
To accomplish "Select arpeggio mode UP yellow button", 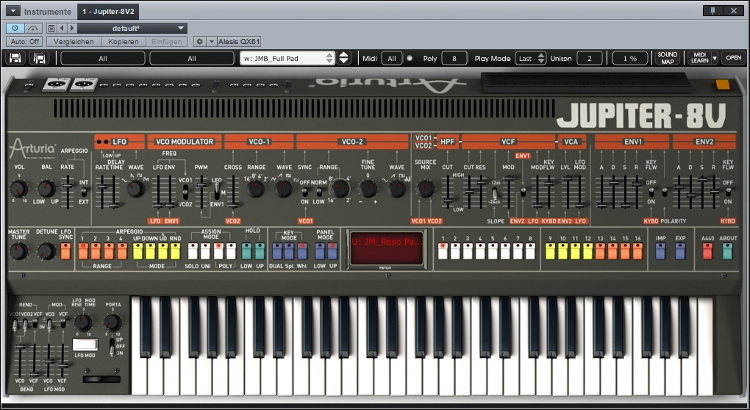I will pyautogui.click(x=138, y=251).
